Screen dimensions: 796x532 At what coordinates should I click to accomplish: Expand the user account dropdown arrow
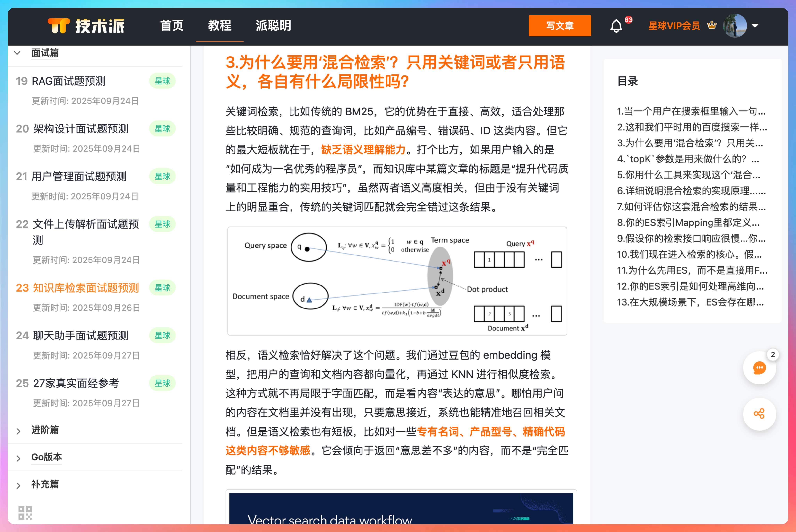(755, 26)
